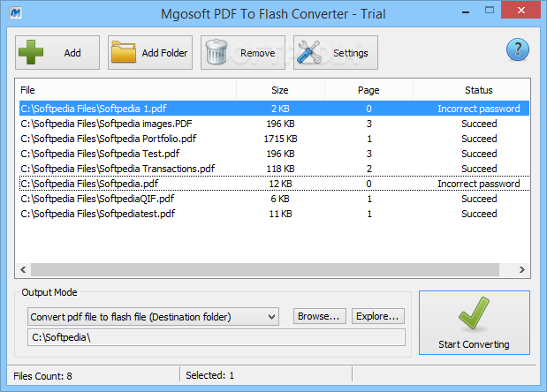547x392 pixels.
Task: Open Settings via wrench and screwdriver icon
Action: click(x=308, y=52)
